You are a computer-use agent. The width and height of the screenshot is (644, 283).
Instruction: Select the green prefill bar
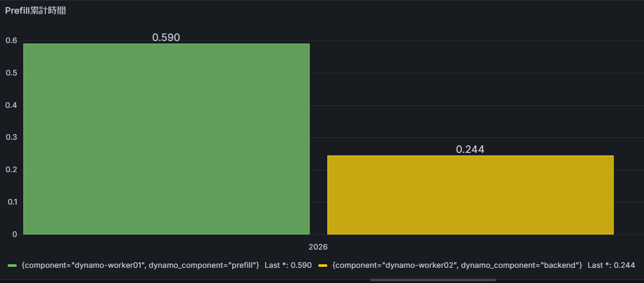point(166,139)
